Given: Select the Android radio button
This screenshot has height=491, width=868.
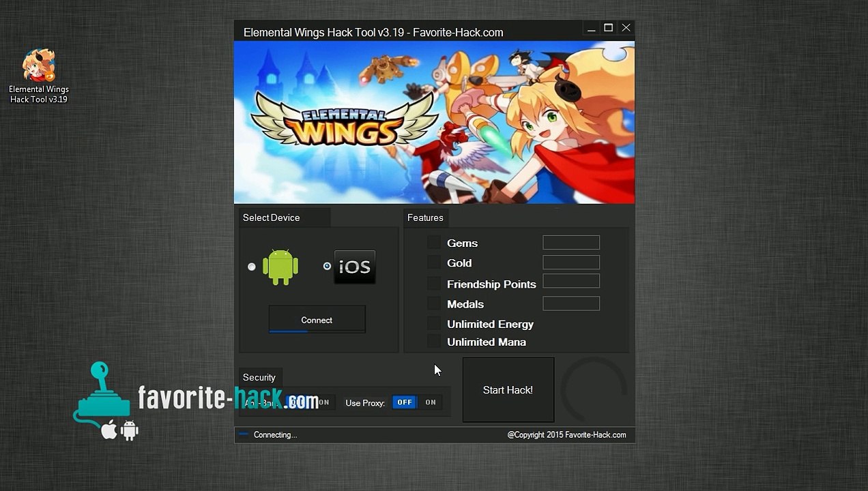Looking at the screenshot, I should [252, 267].
